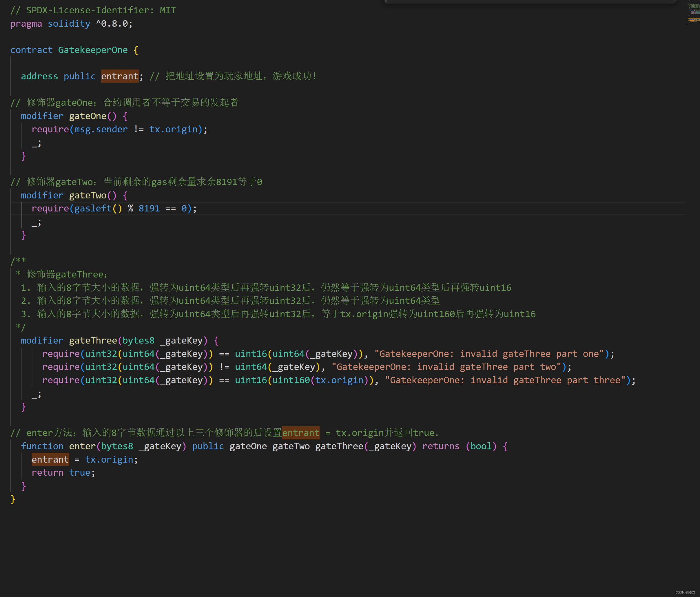Viewport: 700px width, 597px height.
Task: Click the Chinese comment after 'entrant;'
Action: (x=233, y=76)
